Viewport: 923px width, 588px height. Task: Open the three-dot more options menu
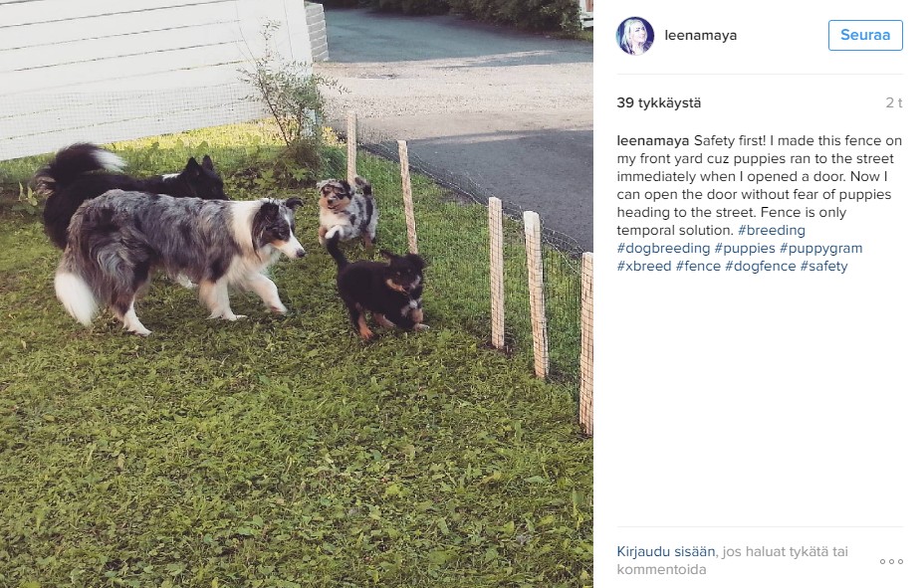pyautogui.click(x=891, y=561)
